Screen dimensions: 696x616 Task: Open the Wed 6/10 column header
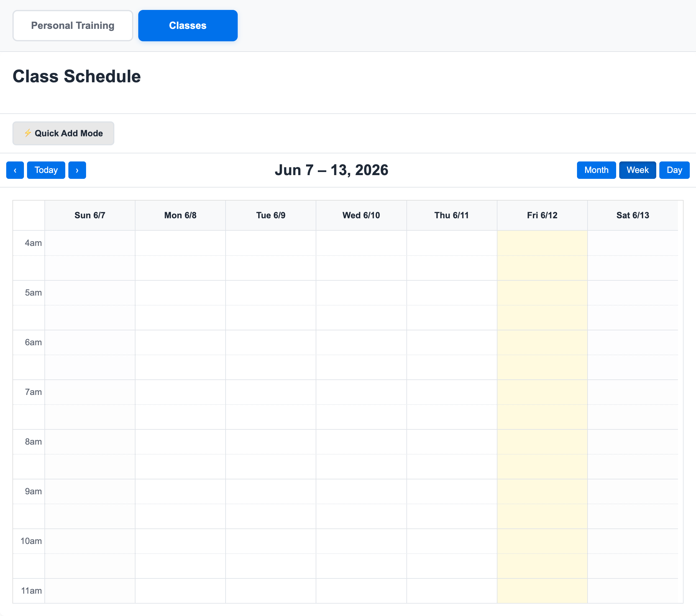361,215
